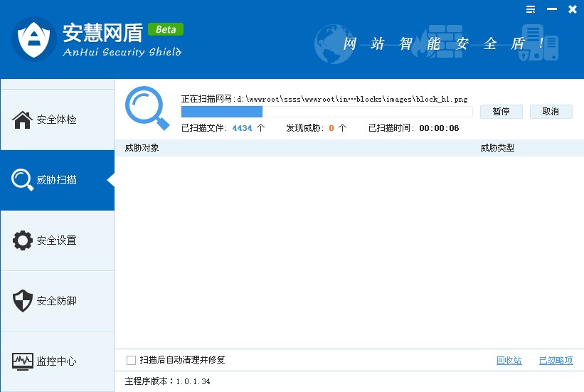Click the 威胁对象 column header
584x392 pixels.
(x=142, y=148)
